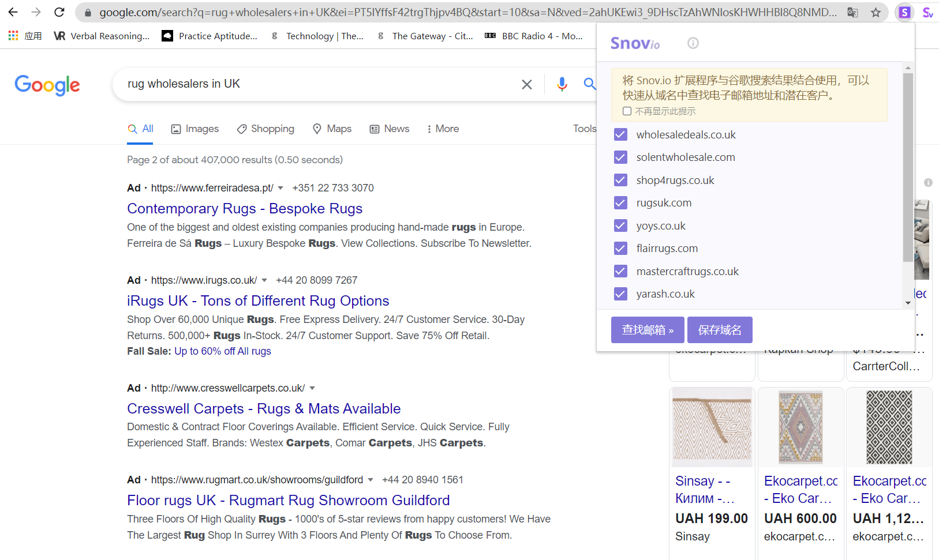939x560 pixels.
Task: Open Sinsay rug product thumbnail
Action: (712, 427)
